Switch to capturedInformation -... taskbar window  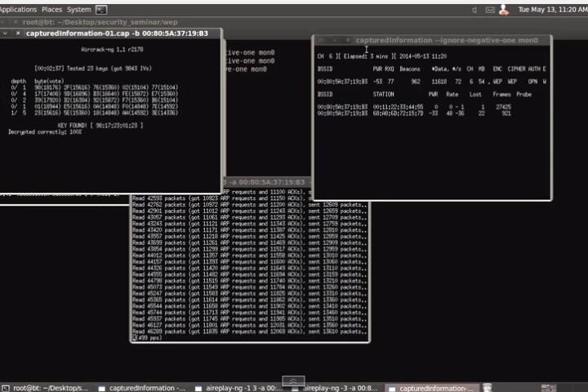(x=142, y=388)
